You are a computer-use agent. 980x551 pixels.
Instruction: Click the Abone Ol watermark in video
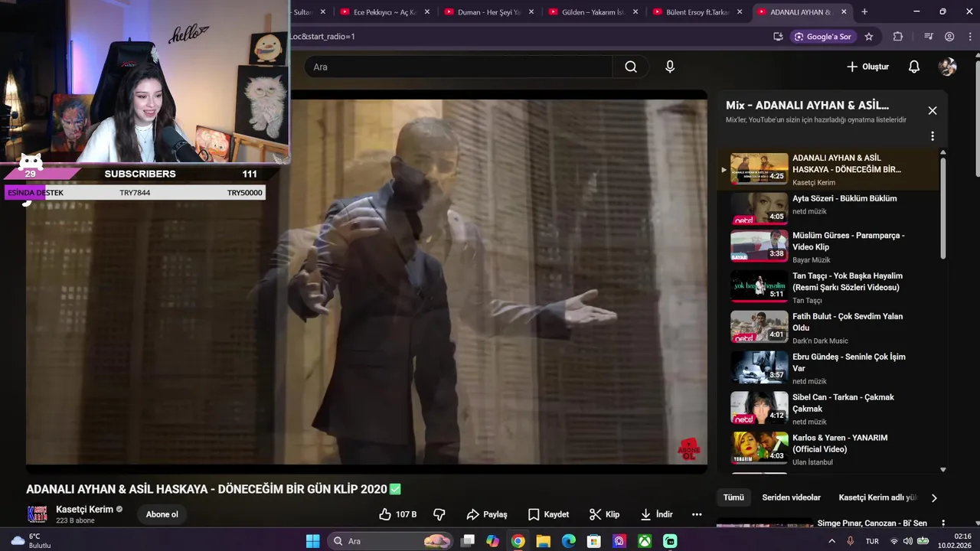[x=689, y=448]
